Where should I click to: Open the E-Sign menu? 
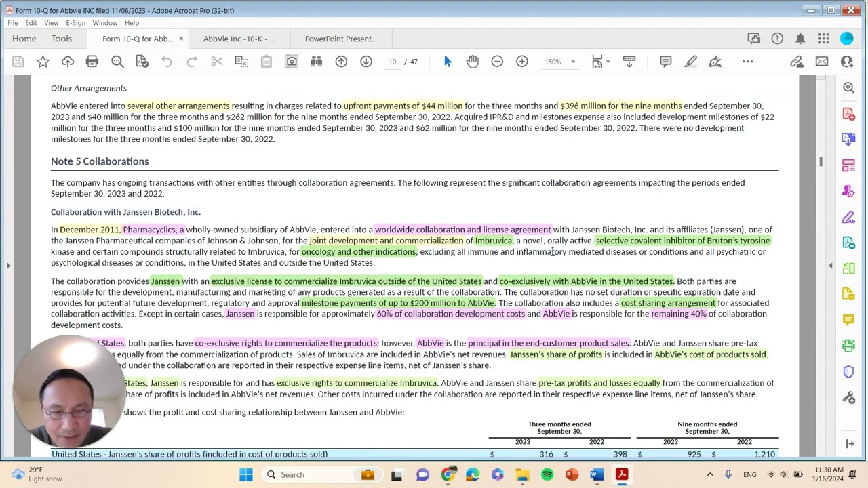pyautogui.click(x=75, y=23)
